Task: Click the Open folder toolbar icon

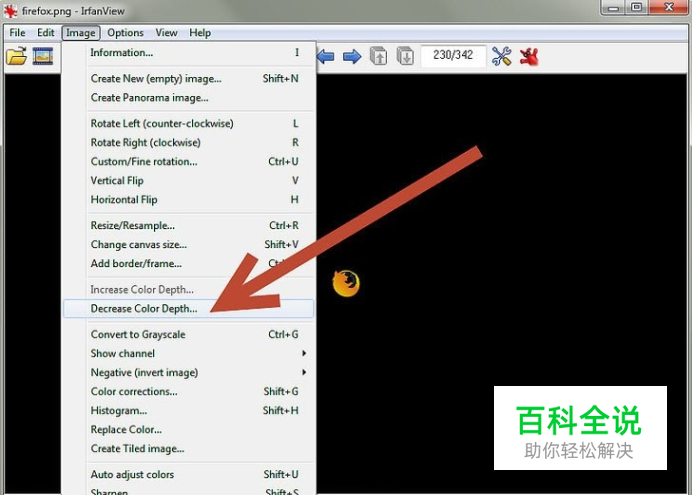Action: 16,56
